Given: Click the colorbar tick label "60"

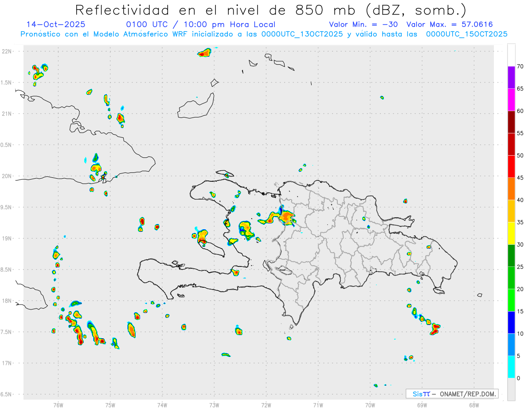Looking at the screenshot, I should [x=520, y=111].
